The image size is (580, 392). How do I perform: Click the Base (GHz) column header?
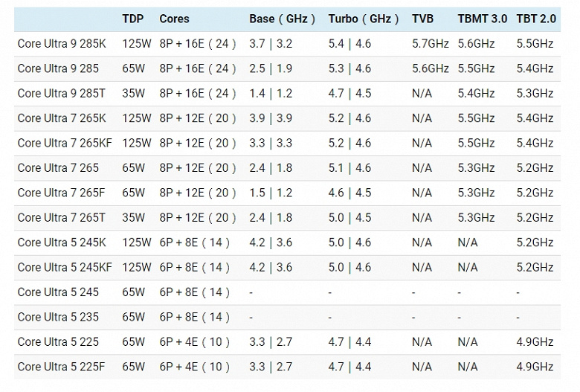coord(282,19)
